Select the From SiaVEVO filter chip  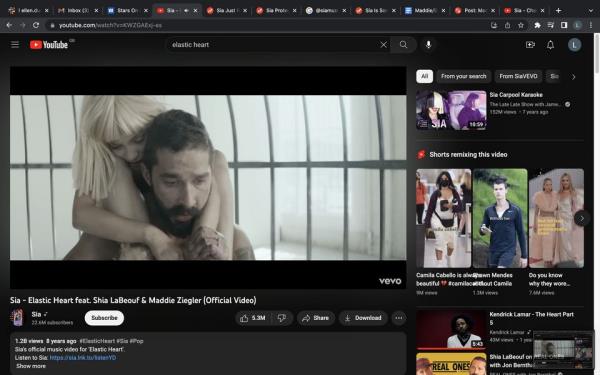(518, 77)
